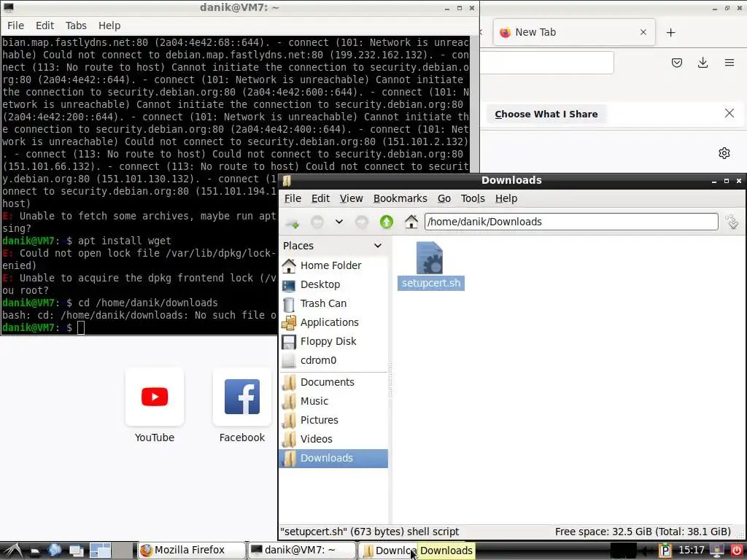Click the Choose What I Share link
Viewport: 747px width, 560px height.
click(546, 114)
